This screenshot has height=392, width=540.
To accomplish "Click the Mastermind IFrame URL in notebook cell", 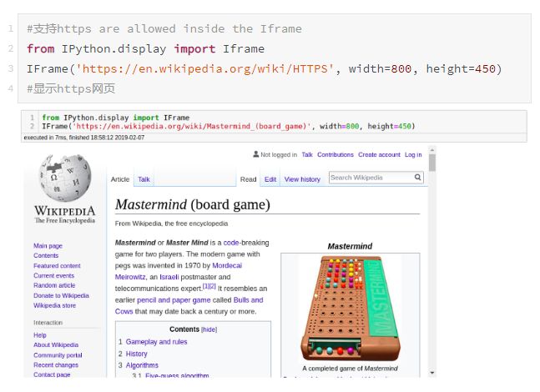I will (x=191, y=126).
